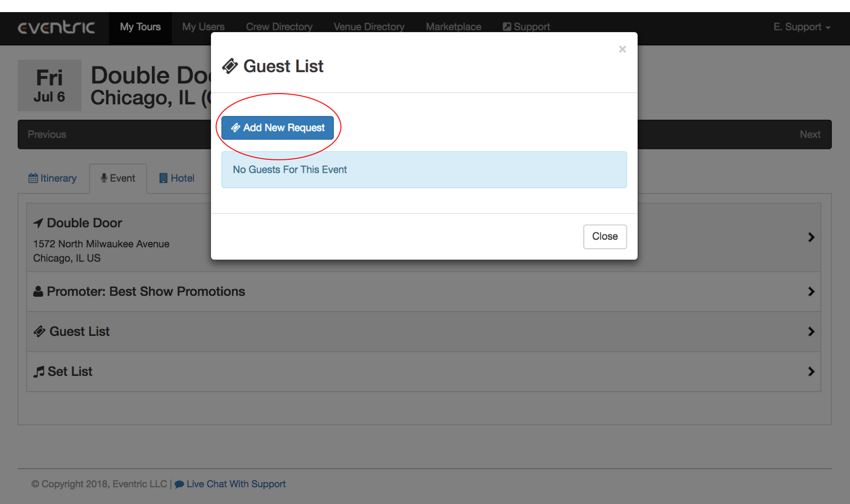Viewport: 850px width, 504px height.
Task: Click Add New Request button
Action: tap(278, 128)
